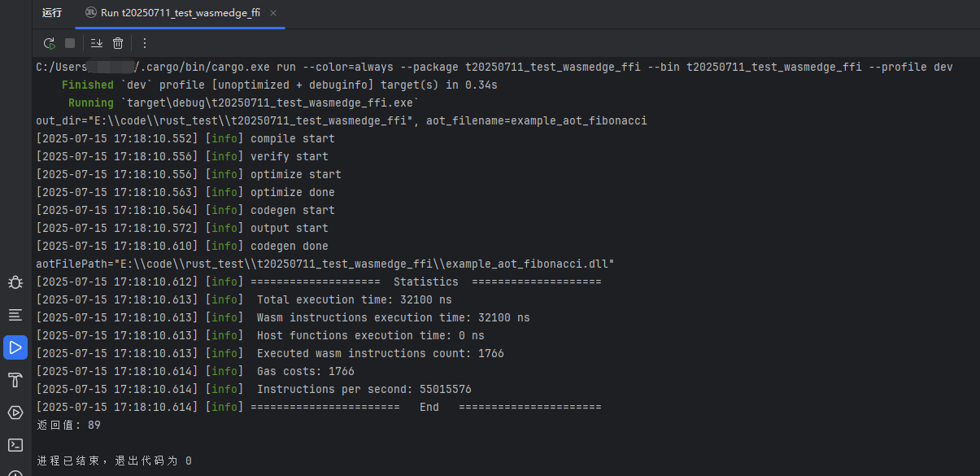Open the Terminal tool window

(x=15, y=445)
